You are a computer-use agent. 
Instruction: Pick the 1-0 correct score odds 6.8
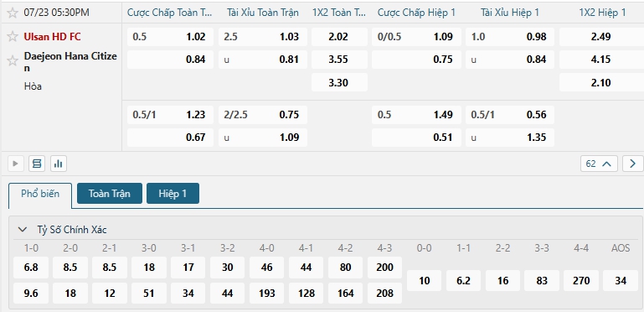tap(31, 268)
